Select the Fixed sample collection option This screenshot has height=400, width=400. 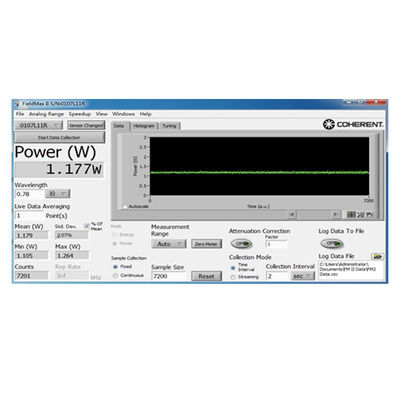click(x=115, y=267)
